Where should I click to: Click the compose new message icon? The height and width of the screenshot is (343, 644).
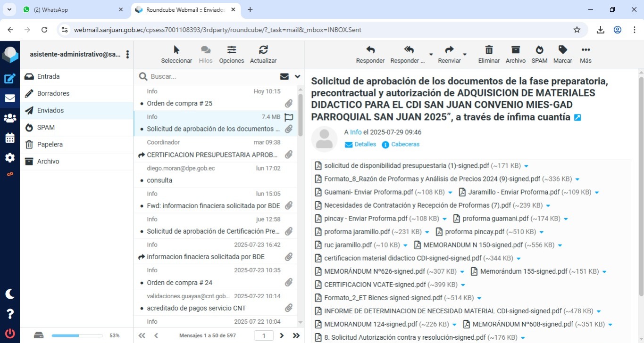click(x=10, y=79)
